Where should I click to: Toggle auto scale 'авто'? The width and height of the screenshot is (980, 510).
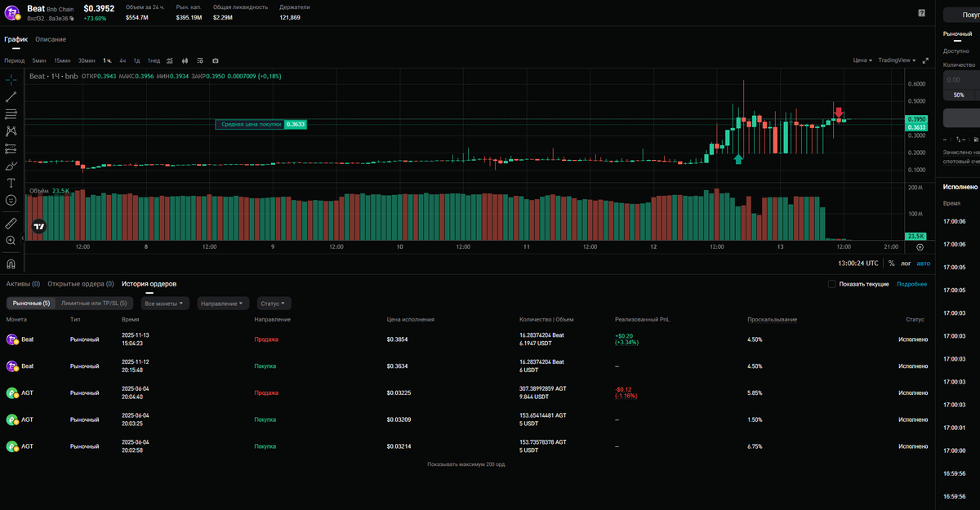coord(923,263)
